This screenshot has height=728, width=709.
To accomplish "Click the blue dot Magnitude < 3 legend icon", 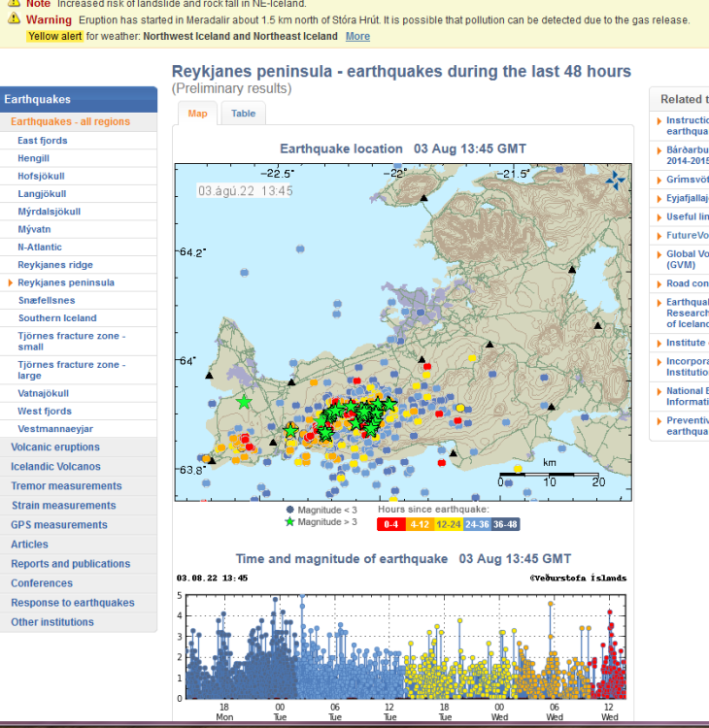I will click(288, 510).
